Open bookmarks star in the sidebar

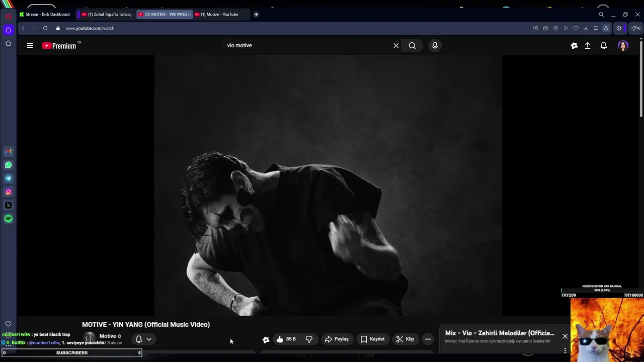coord(8,44)
